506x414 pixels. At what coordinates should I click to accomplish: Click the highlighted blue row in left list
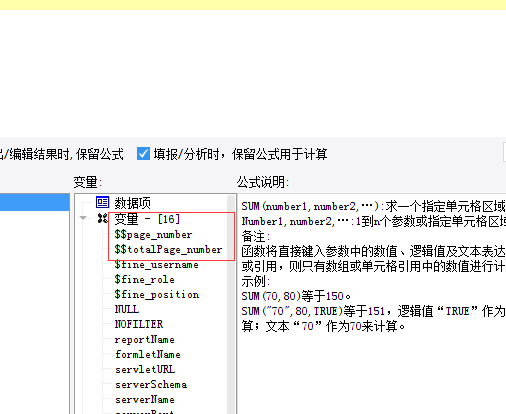35,202
